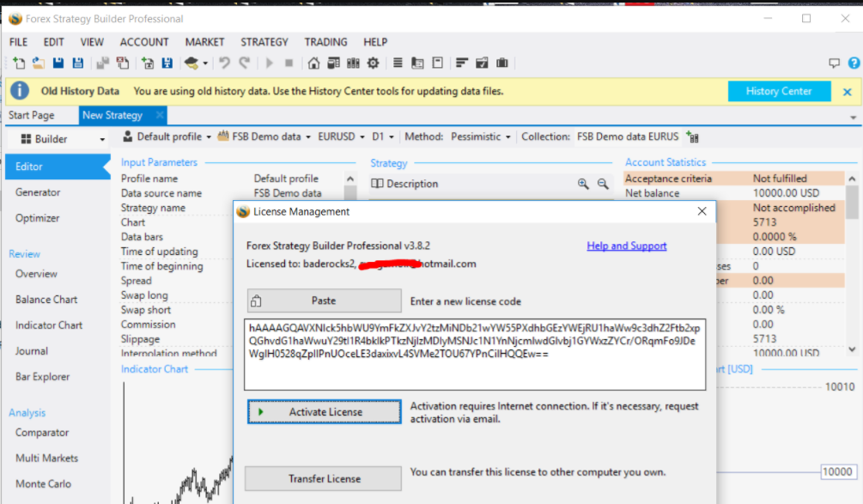The width and height of the screenshot is (863, 504).
Task: Undo the last strategy change
Action: click(223, 63)
